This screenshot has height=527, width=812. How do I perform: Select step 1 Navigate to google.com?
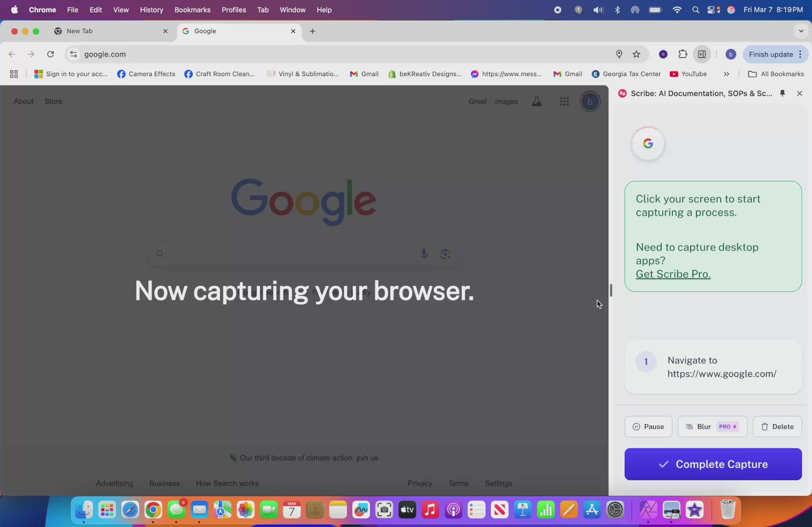click(x=713, y=367)
